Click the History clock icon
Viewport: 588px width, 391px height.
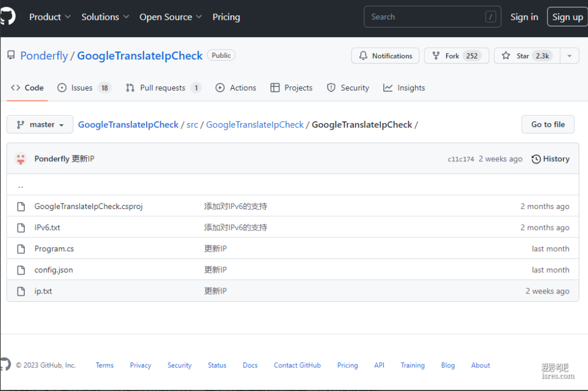[536, 159]
